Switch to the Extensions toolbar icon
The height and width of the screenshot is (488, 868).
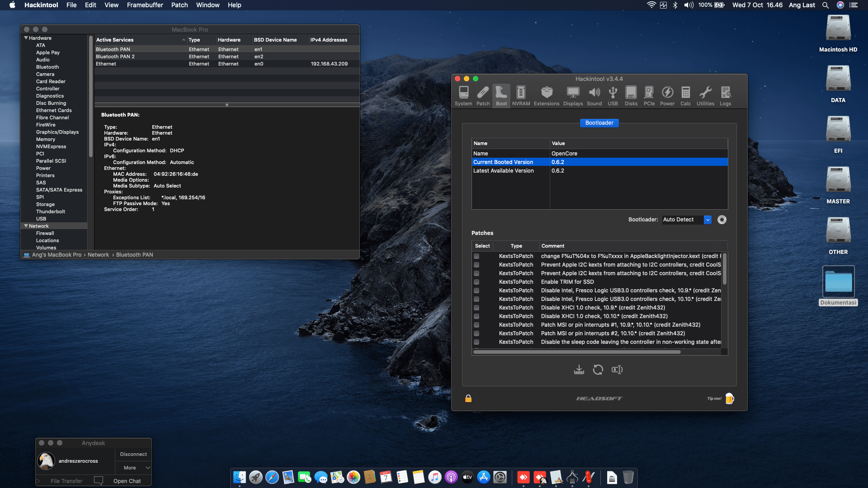coord(547,96)
